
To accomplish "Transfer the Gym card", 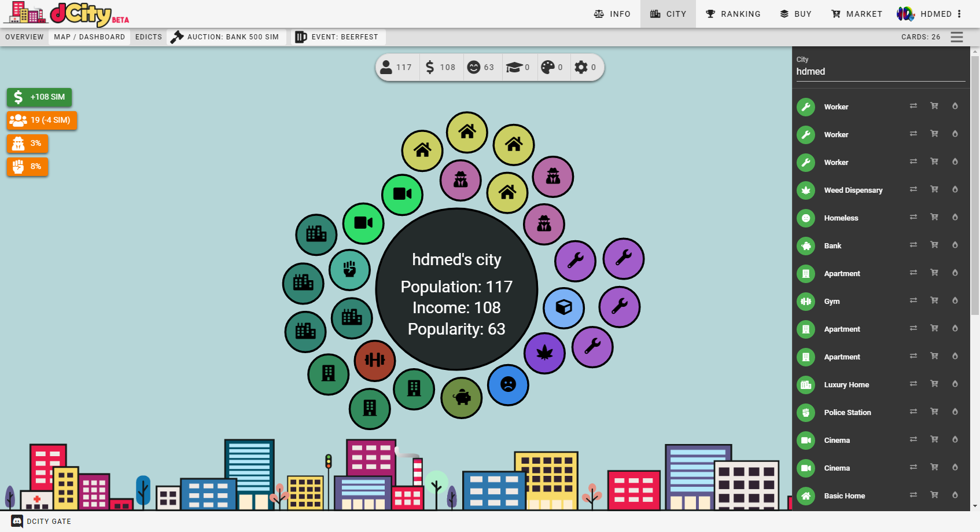I will [913, 300].
